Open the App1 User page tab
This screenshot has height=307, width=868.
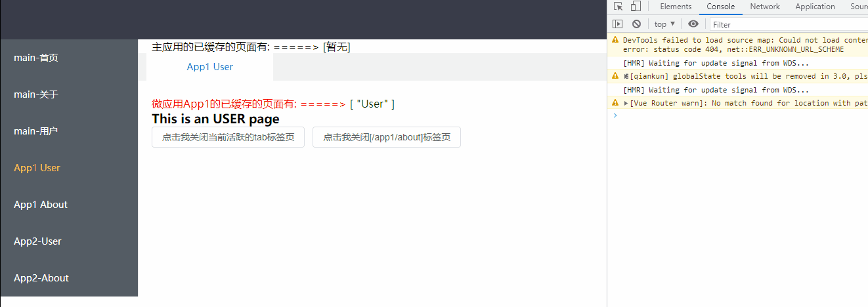pyautogui.click(x=210, y=67)
